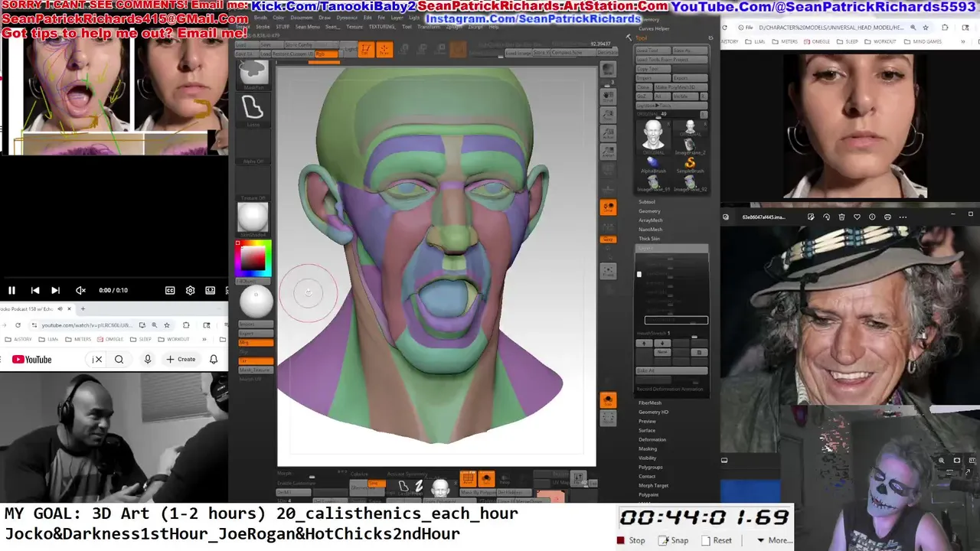Viewport: 980px width, 551px height.
Task: Skip to previous video in player
Action: pyautogui.click(x=34, y=290)
